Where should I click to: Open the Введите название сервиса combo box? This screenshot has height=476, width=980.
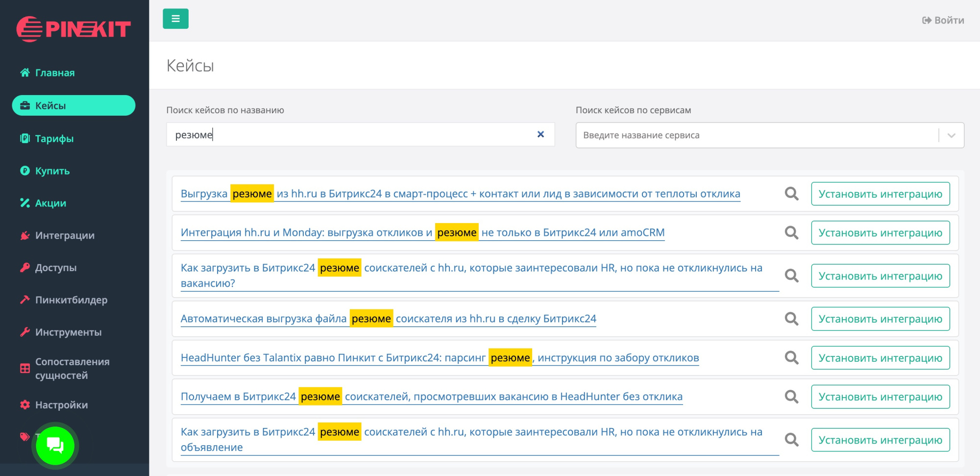click(755, 135)
